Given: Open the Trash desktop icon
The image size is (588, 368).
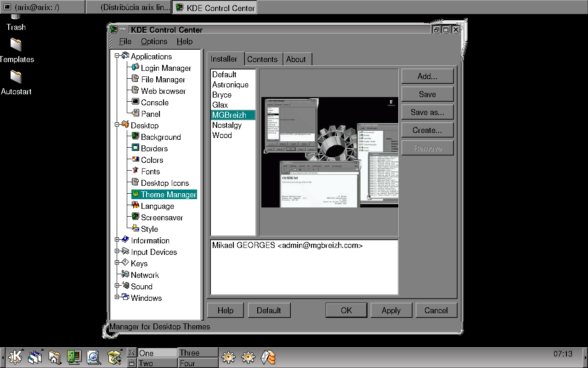Looking at the screenshot, I should point(16,23).
